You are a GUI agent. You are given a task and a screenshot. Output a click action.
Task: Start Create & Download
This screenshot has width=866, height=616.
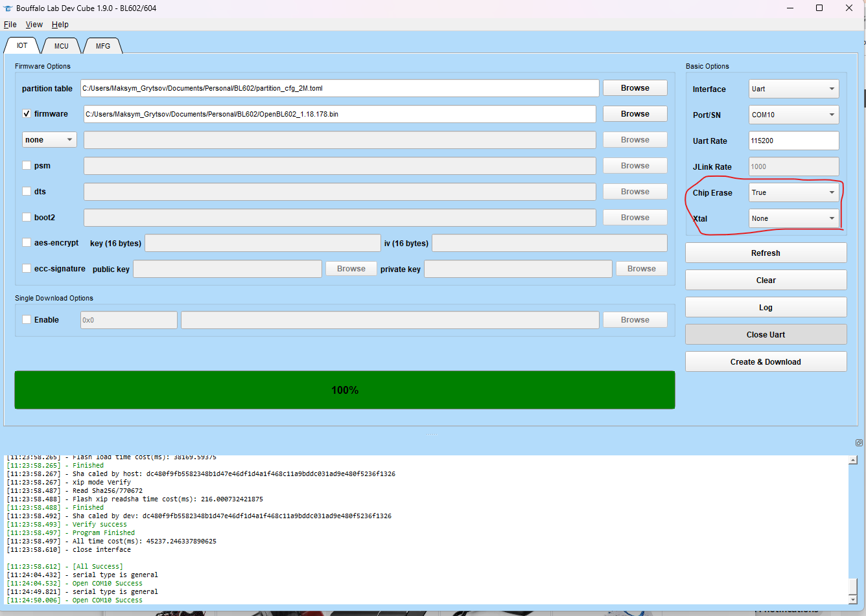pyautogui.click(x=766, y=362)
